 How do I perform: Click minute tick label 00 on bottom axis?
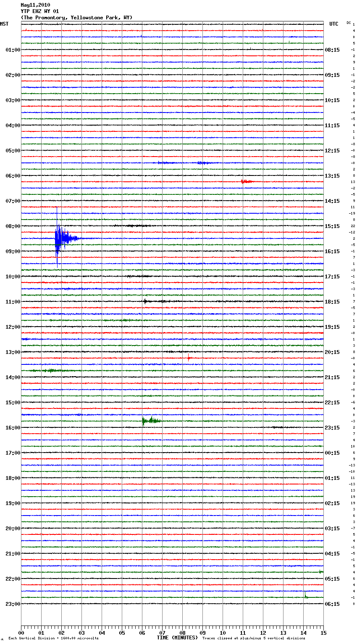pyautogui.click(x=21, y=633)
